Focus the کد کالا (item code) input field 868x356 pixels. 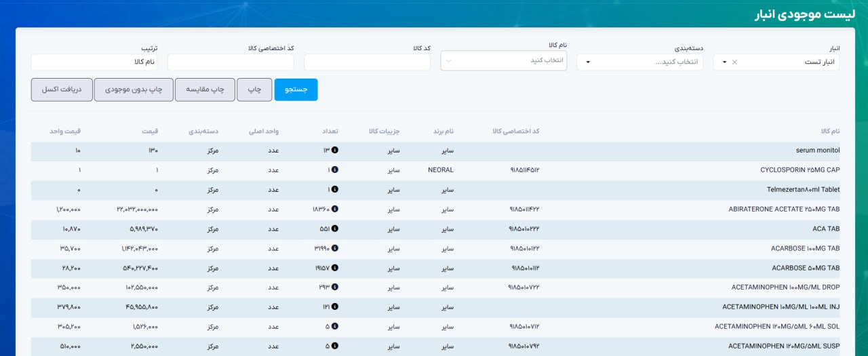pos(367,62)
